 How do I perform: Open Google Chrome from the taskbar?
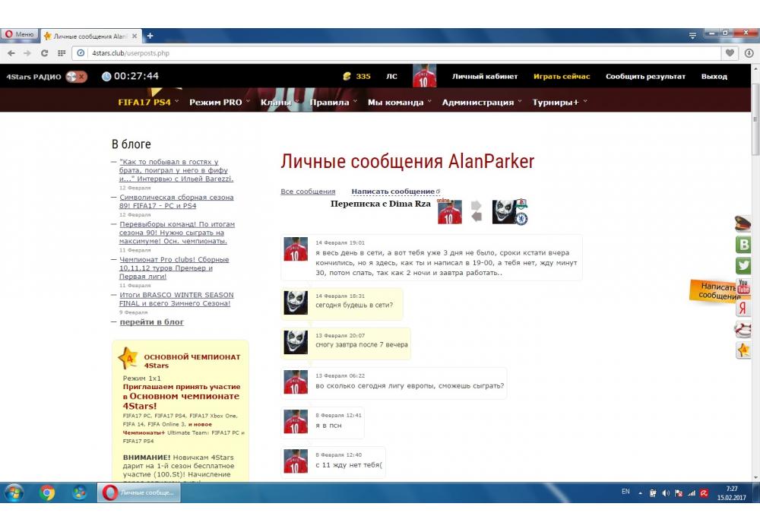[x=47, y=492]
